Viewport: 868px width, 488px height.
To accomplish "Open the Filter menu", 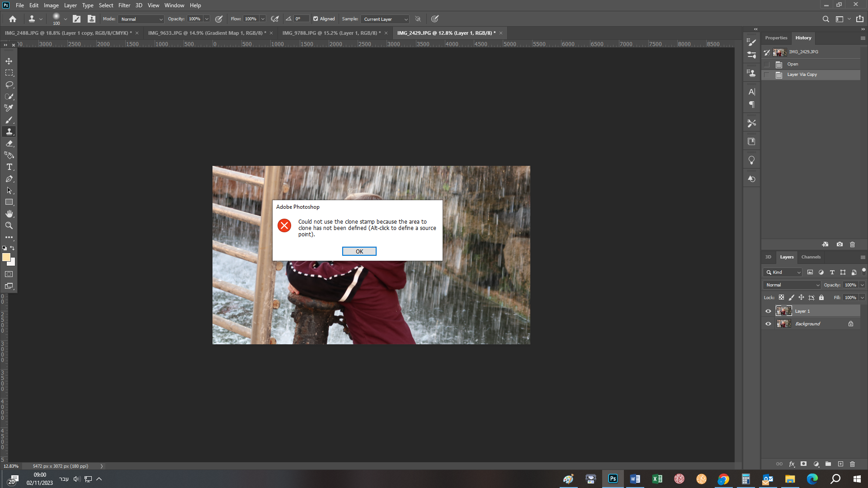I will point(124,5).
